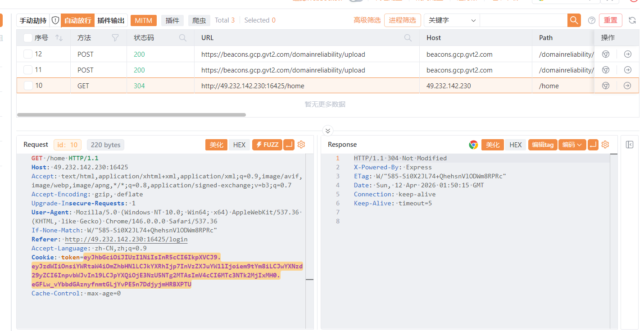Check the row 10 checkbox

pos(28,86)
